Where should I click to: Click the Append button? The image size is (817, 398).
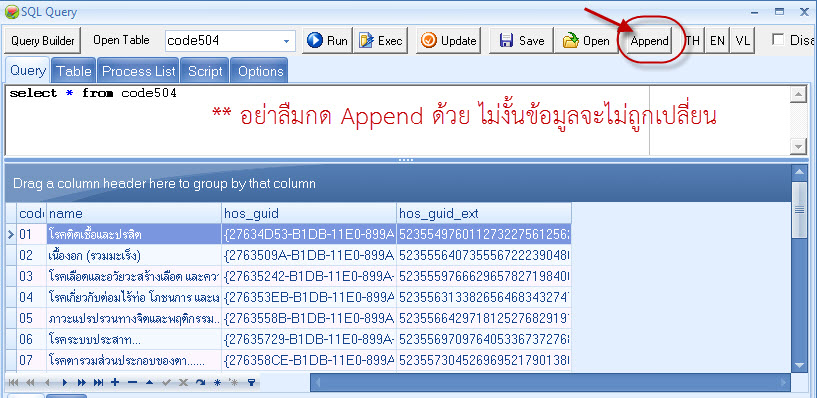tap(649, 41)
